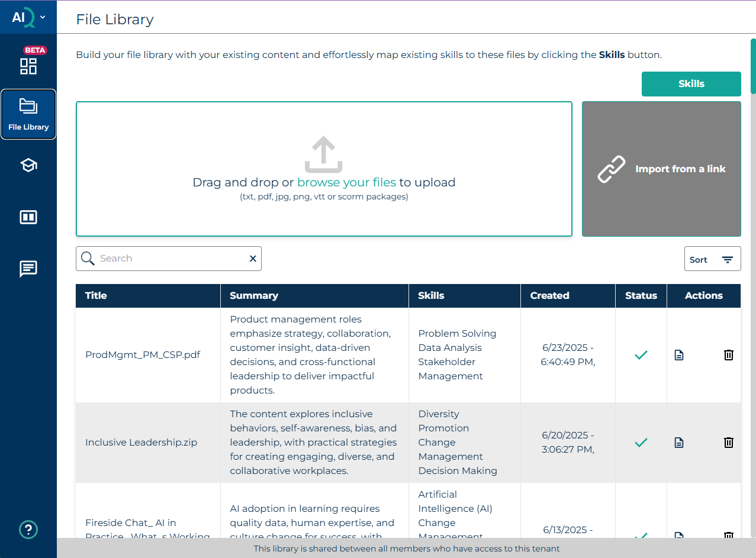
Task: Click the Artificial Intelligence (AI) skill text
Action: (x=455, y=502)
